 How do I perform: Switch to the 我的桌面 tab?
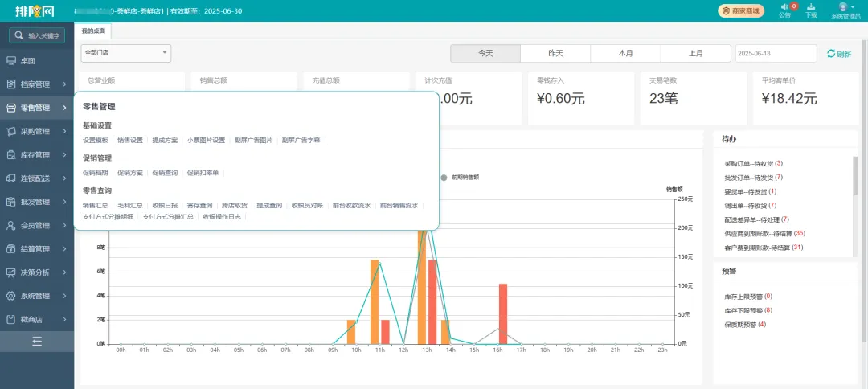click(x=93, y=31)
